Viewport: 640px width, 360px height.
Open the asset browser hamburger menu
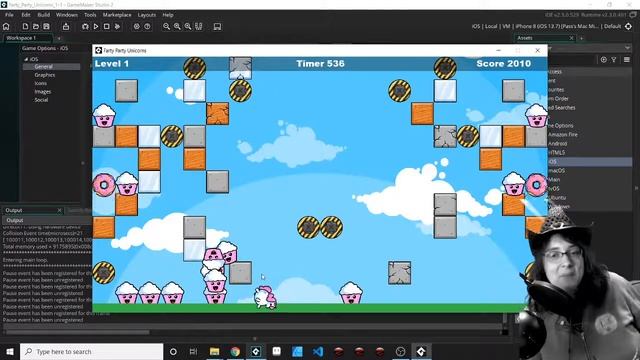coord(627,60)
